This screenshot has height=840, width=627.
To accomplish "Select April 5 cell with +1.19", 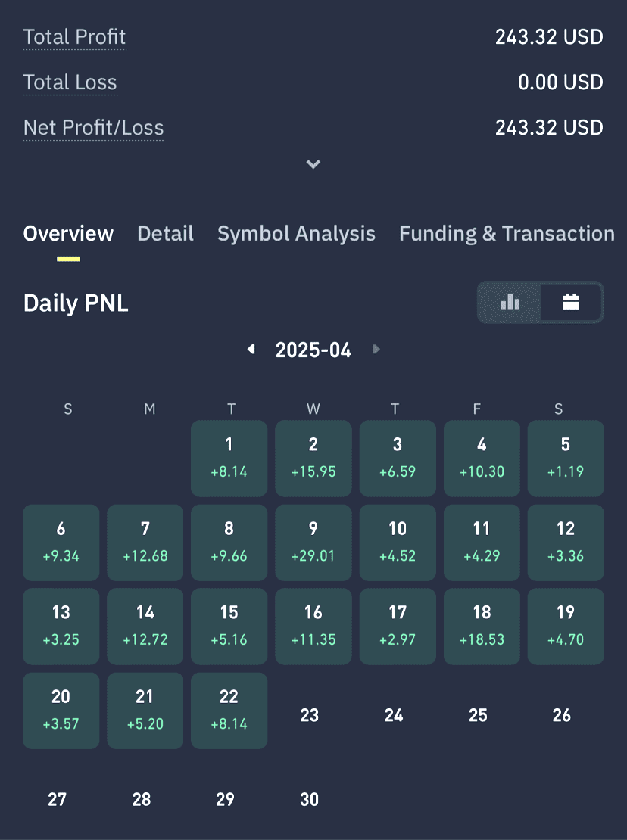I will [566, 459].
